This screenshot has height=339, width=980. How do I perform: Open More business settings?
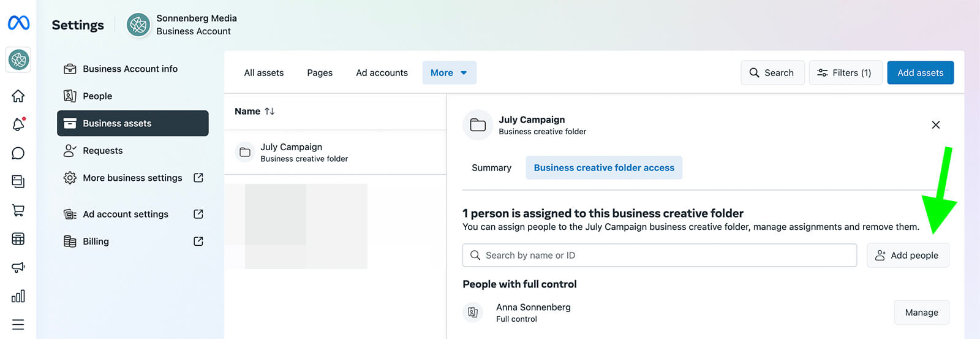[x=133, y=178]
